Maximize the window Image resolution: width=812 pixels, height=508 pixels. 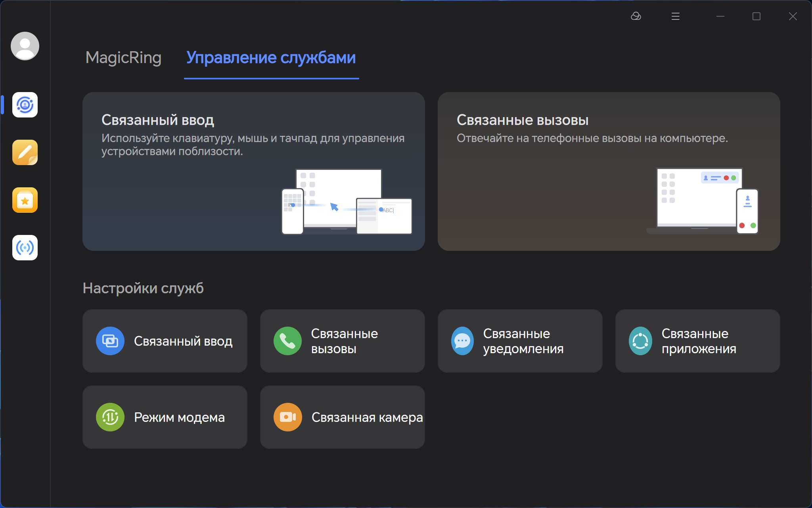click(756, 16)
